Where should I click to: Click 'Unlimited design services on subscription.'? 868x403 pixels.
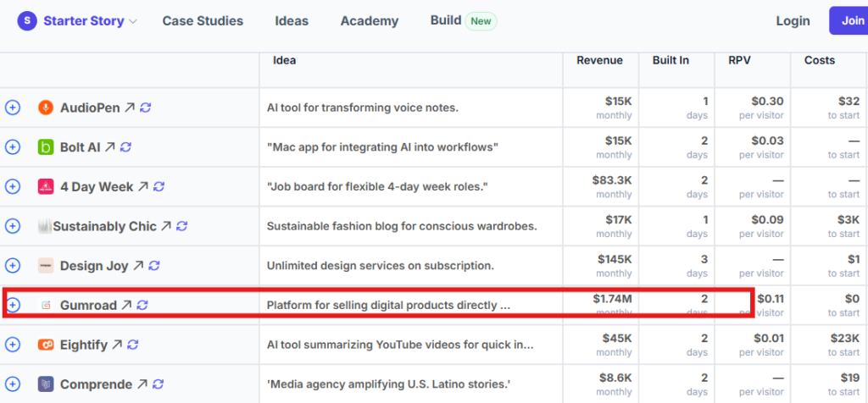381,266
